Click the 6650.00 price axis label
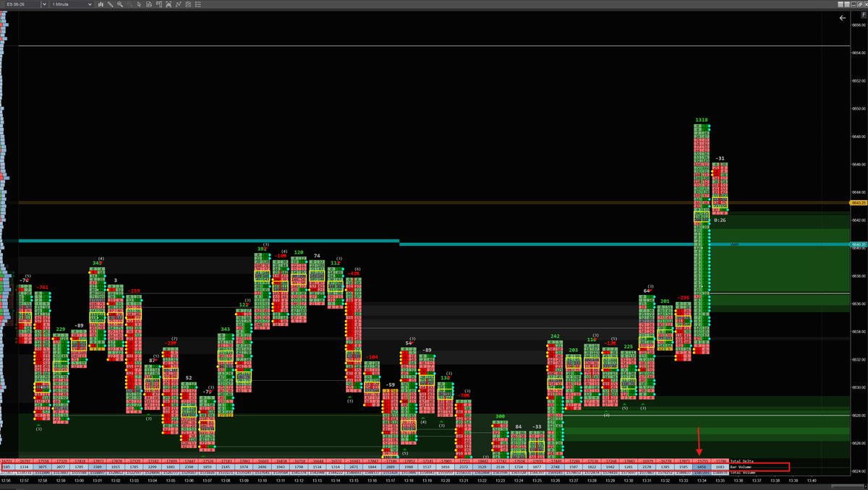The image size is (868, 490). (859, 108)
